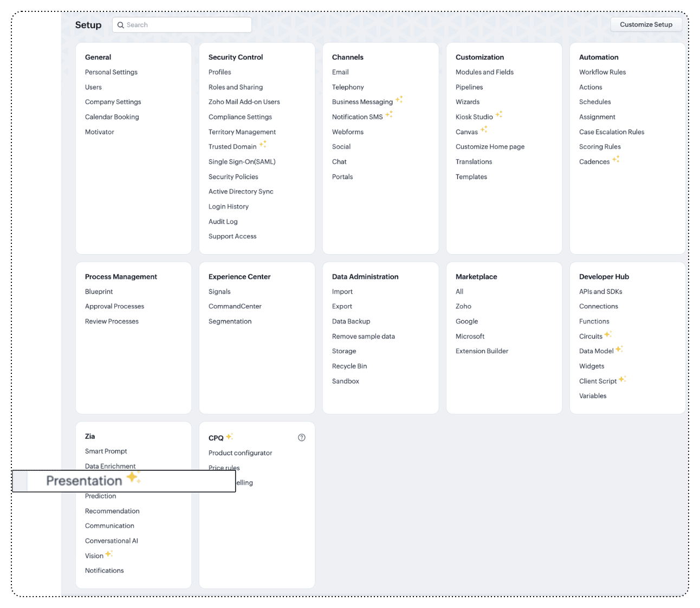
Task: Open Modules and Fields settings
Action: pyautogui.click(x=484, y=72)
